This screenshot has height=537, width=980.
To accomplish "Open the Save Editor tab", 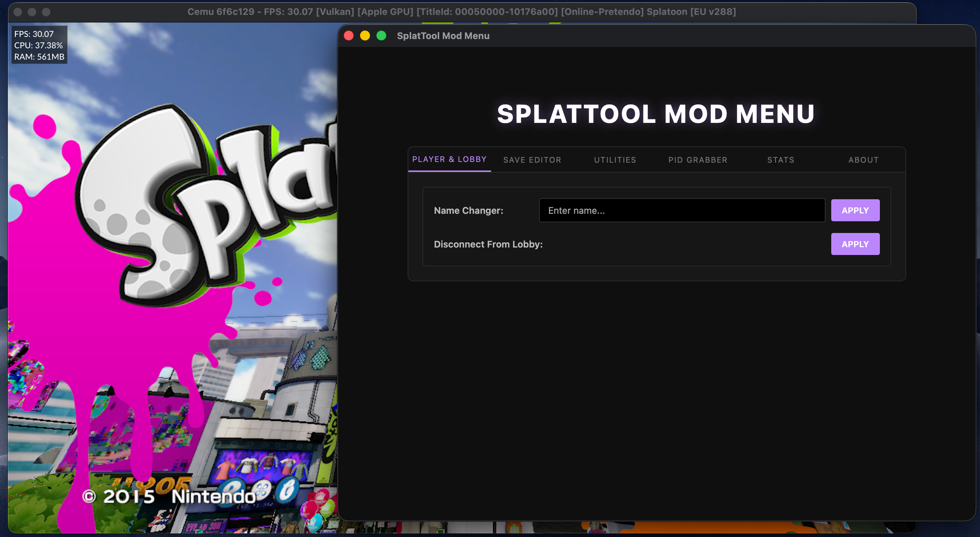I will coord(532,160).
